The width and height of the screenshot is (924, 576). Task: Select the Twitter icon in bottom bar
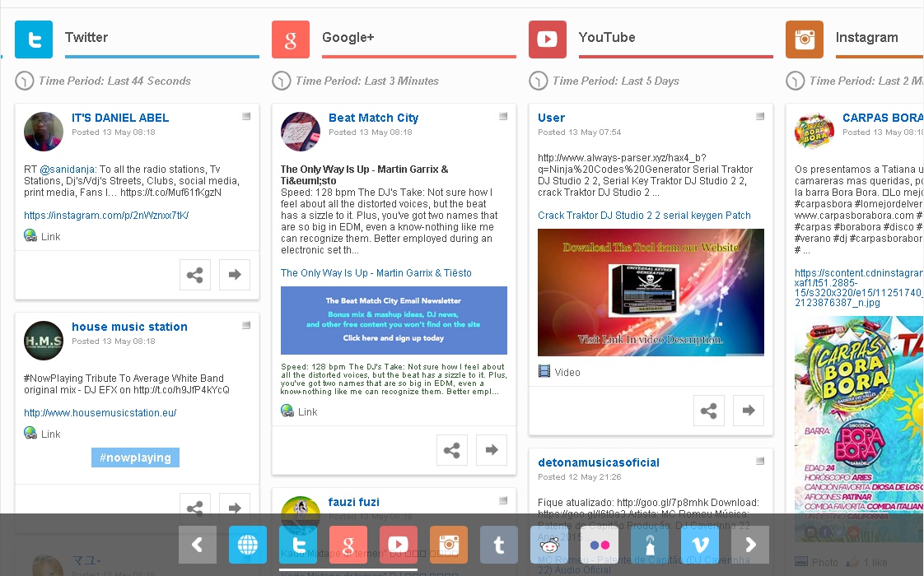click(298, 545)
